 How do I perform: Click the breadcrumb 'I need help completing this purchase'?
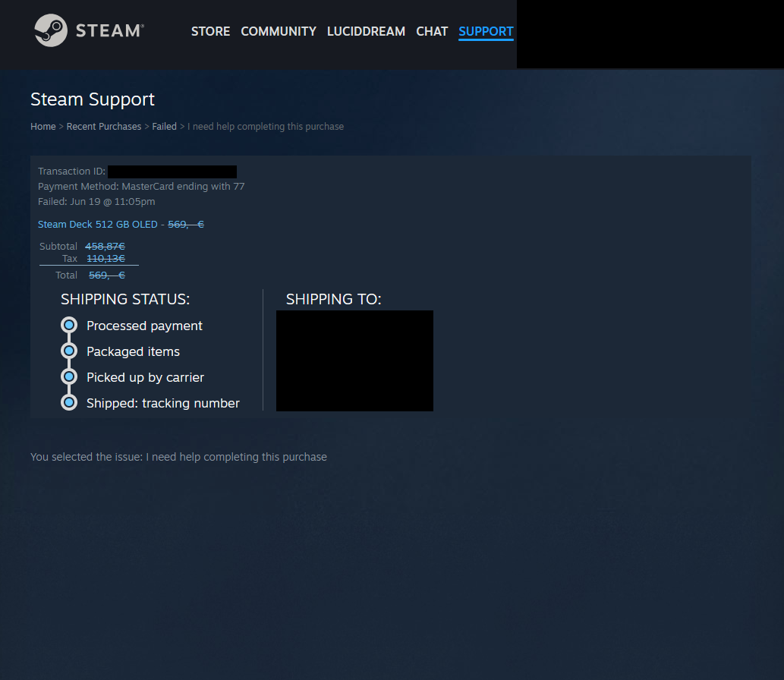pos(266,127)
